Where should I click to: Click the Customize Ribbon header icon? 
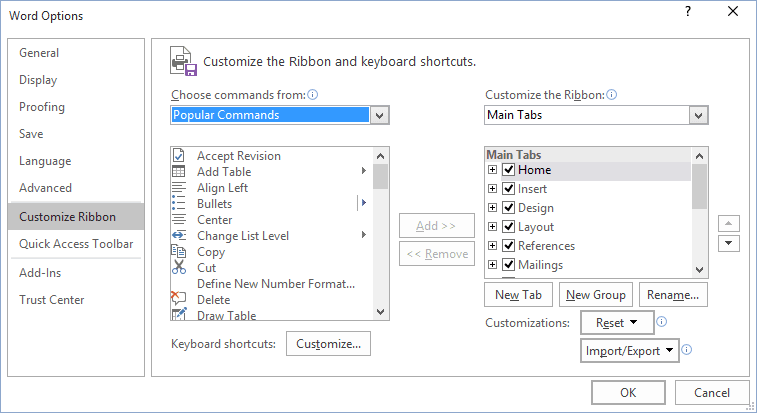183,61
